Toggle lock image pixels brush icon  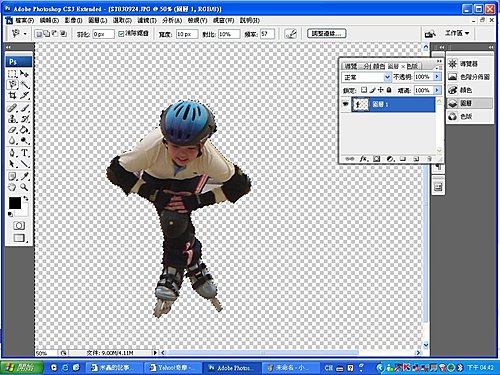point(372,90)
